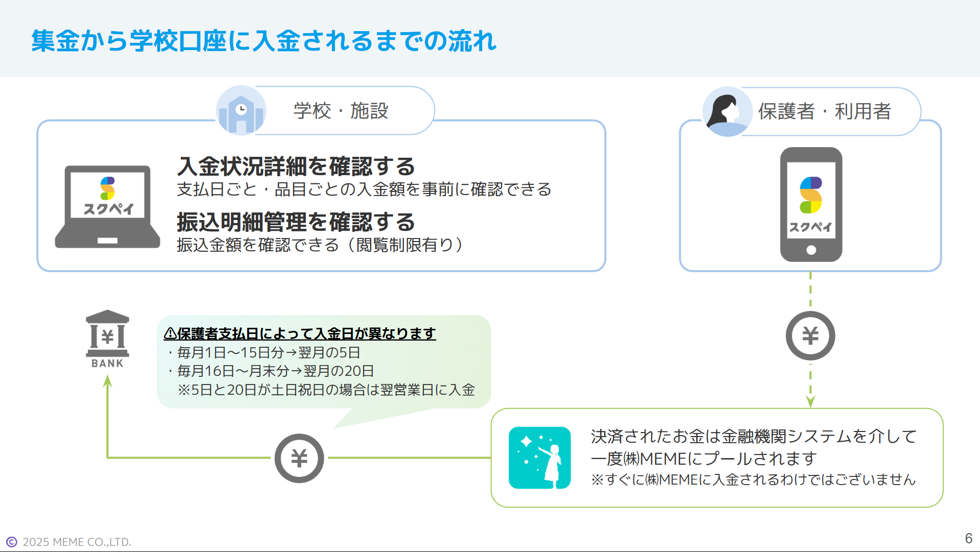980x552 pixels.
Task: Click the 振込明細管理を確認する heading
Action: [296, 223]
